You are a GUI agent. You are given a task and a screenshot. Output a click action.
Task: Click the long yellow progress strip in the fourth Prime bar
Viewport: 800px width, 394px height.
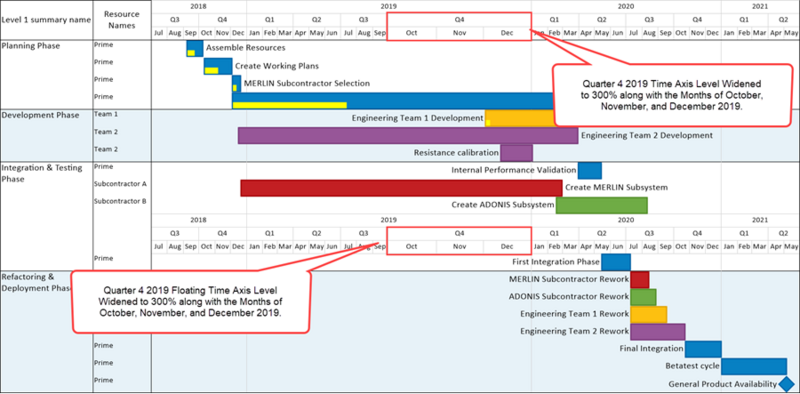click(x=290, y=105)
